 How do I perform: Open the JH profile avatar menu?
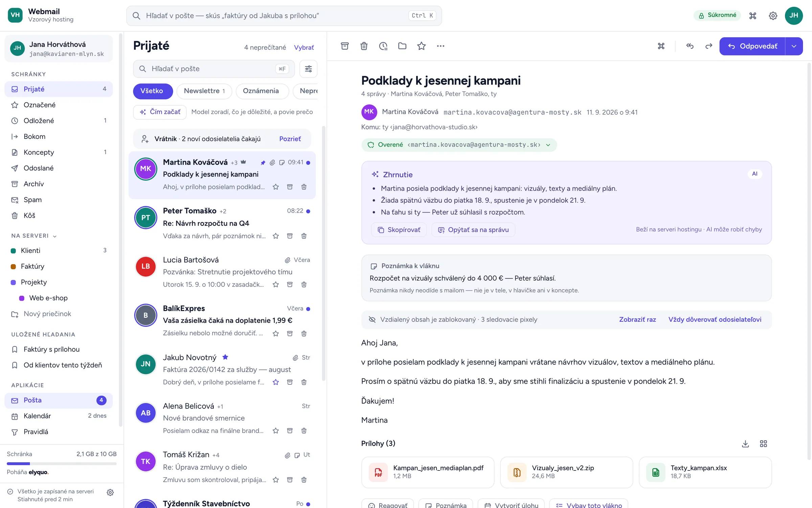(794, 16)
